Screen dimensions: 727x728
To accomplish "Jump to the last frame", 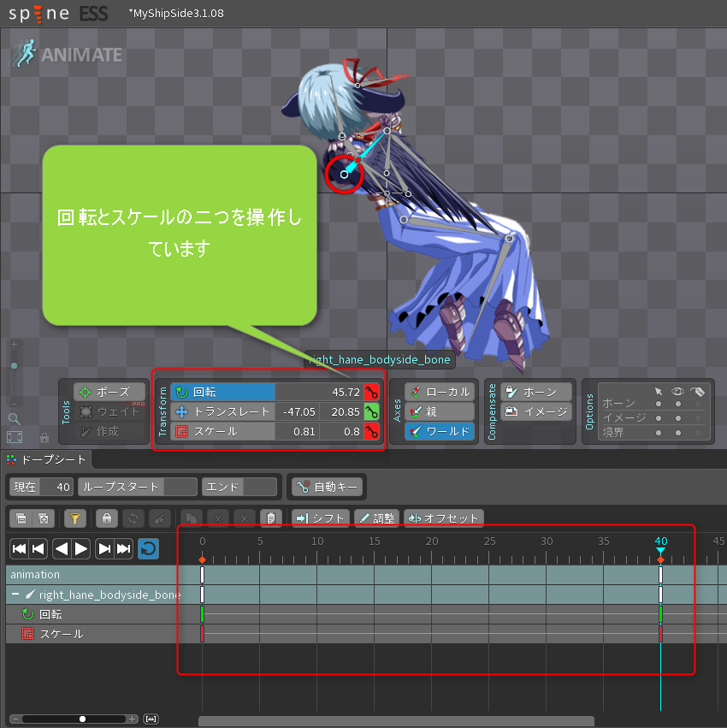I will [x=123, y=549].
